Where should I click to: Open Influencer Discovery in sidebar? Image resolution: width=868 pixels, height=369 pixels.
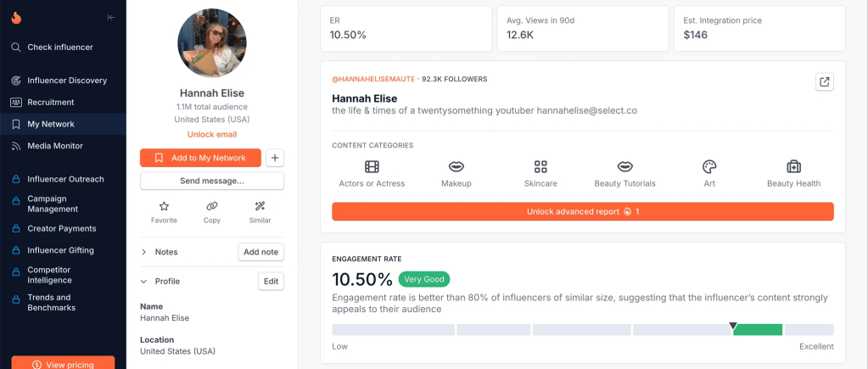click(67, 81)
